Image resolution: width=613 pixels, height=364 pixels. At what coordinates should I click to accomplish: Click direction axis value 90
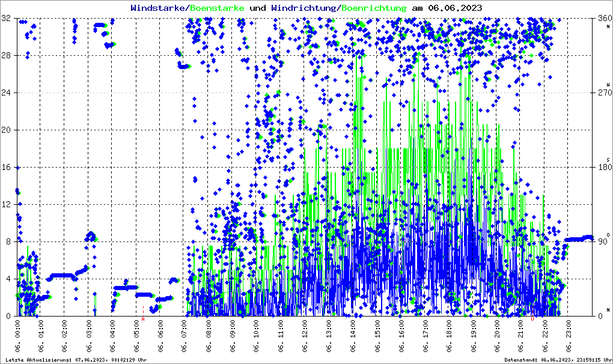[603, 241]
